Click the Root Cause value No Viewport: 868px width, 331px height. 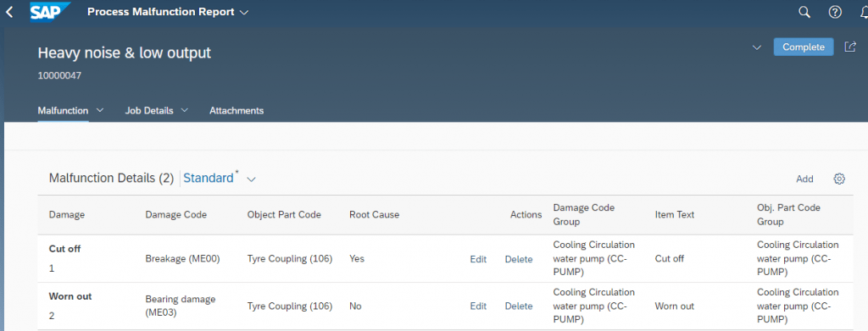pos(355,306)
